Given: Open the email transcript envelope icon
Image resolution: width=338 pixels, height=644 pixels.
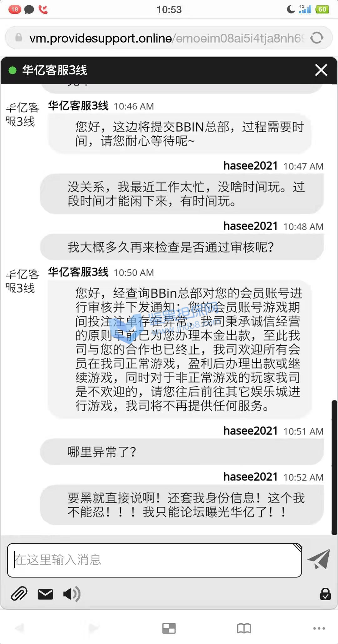Looking at the screenshot, I should coord(45,594).
